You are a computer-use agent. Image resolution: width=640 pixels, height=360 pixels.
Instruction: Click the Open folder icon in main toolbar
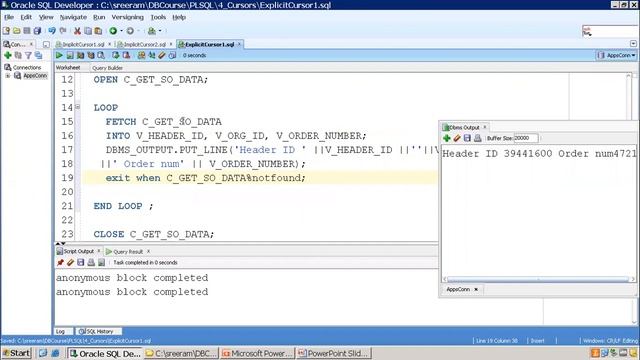pos(17,31)
